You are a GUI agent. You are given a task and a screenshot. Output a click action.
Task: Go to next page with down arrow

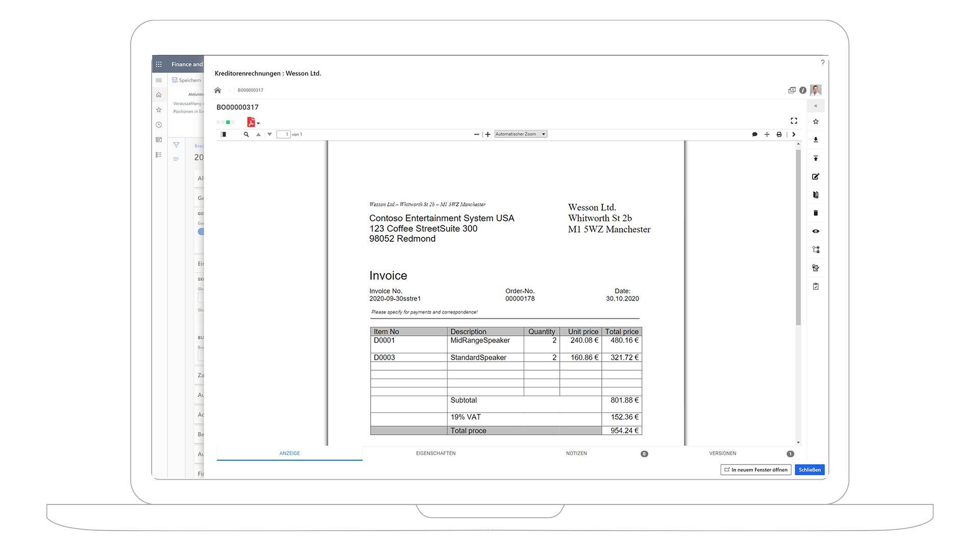pyautogui.click(x=269, y=134)
